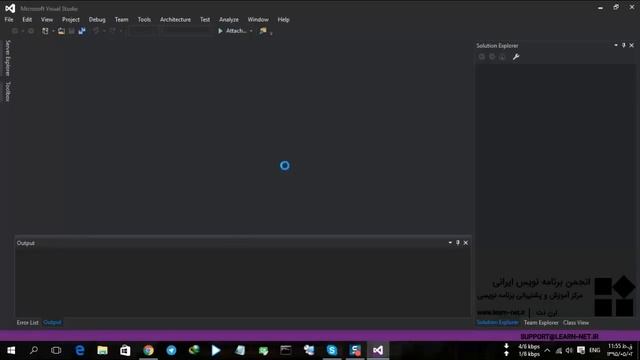Open File Explorer from the taskbar

102,350
